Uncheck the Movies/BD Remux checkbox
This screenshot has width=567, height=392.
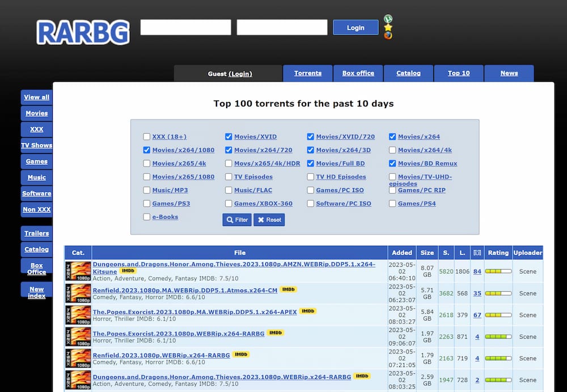(x=392, y=163)
